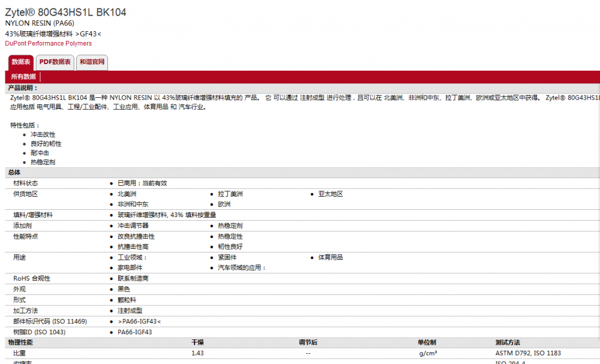Click the 联系制造商 RoHS value
Image resolution: width=600 pixels, height=364 pixels.
[133, 278]
